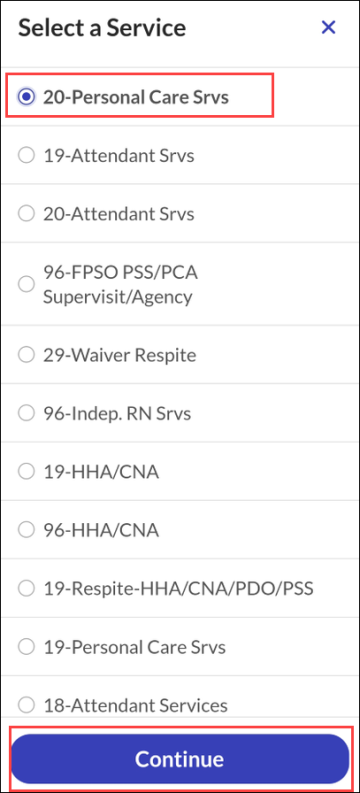Image resolution: width=360 pixels, height=793 pixels.
Task: Click the 19-Personal Care Srvs label
Action: 134,646
